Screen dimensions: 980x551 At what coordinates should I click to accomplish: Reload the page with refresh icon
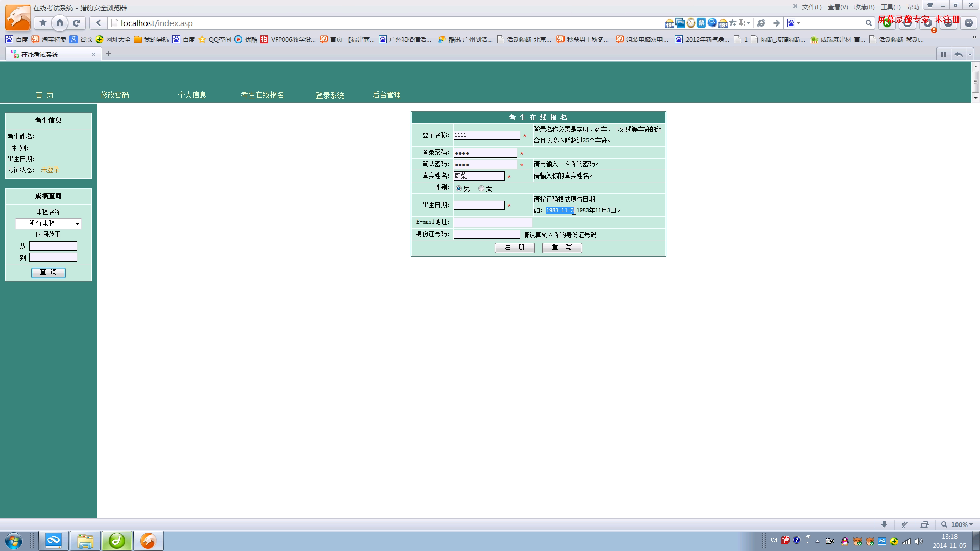(x=77, y=23)
